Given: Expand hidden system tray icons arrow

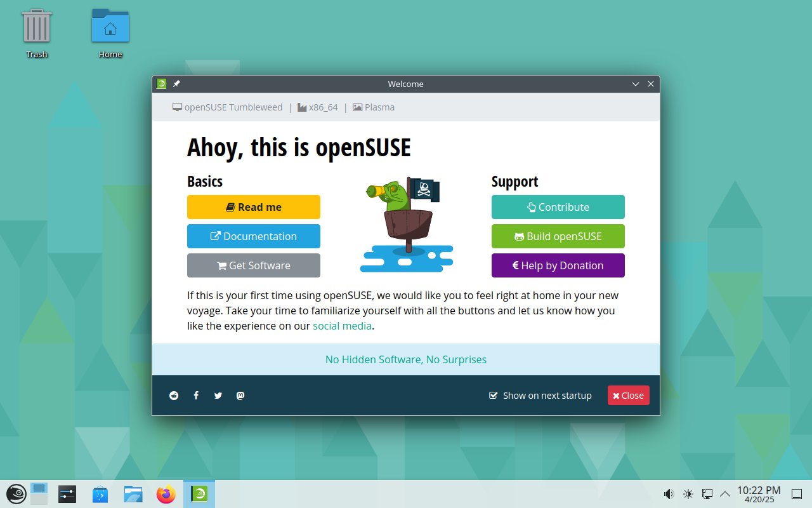Looking at the screenshot, I should tap(724, 493).
